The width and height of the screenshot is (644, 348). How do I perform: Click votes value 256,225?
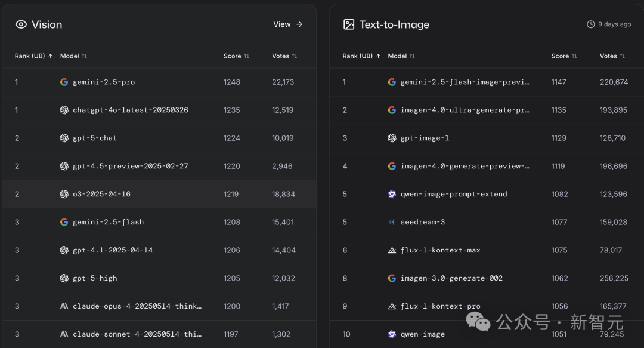[614, 278]
